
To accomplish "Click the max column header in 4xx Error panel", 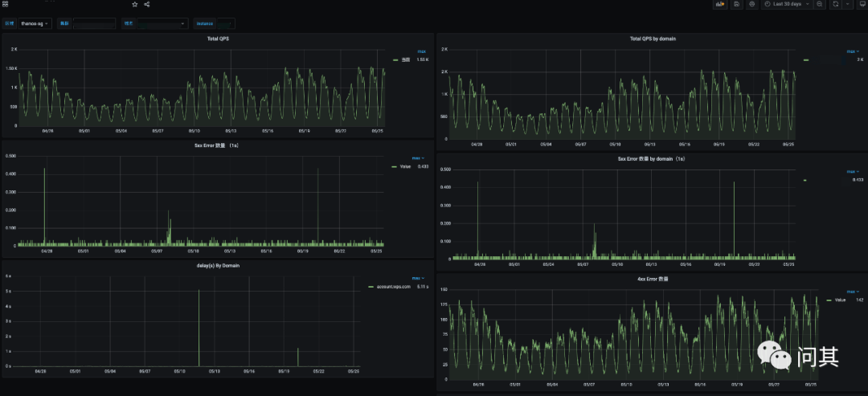I will point(852,291).
